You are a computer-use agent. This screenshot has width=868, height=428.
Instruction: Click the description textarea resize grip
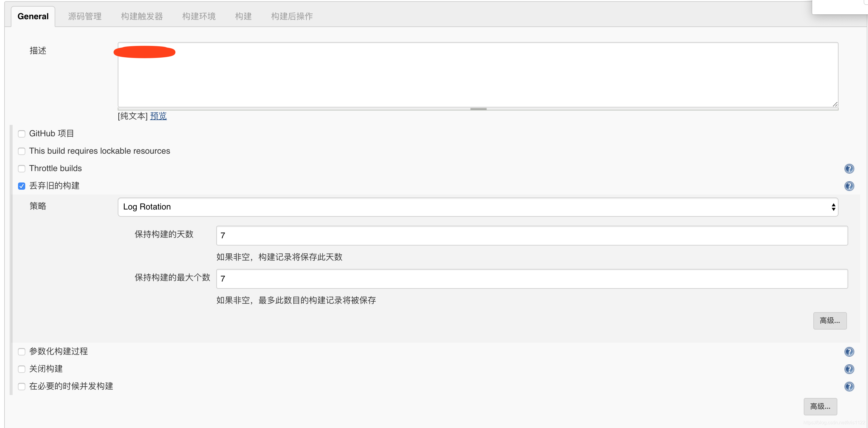pyautogui.click(x=835, y=104)
